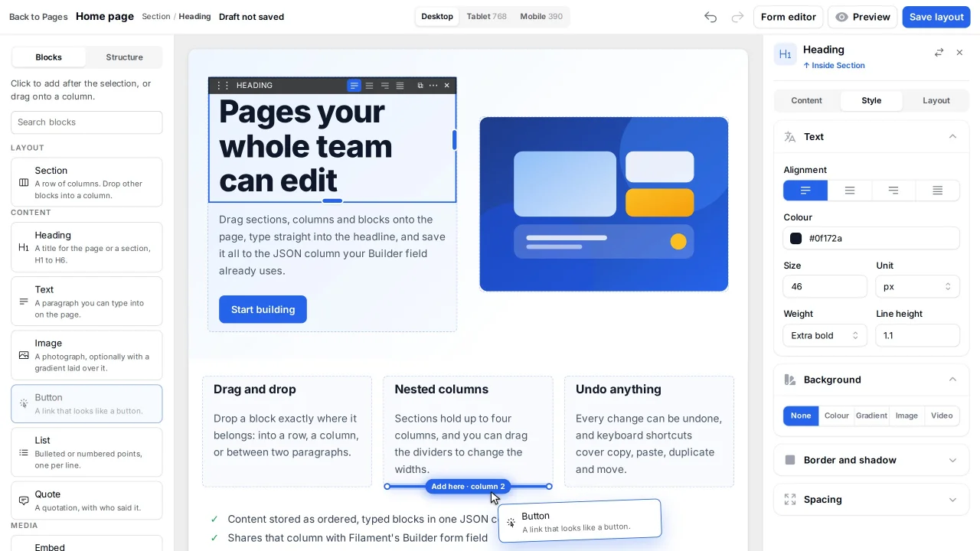Select the Mobile 390 viewport
The width and height of the screenshot is (980, 551).
541,17
